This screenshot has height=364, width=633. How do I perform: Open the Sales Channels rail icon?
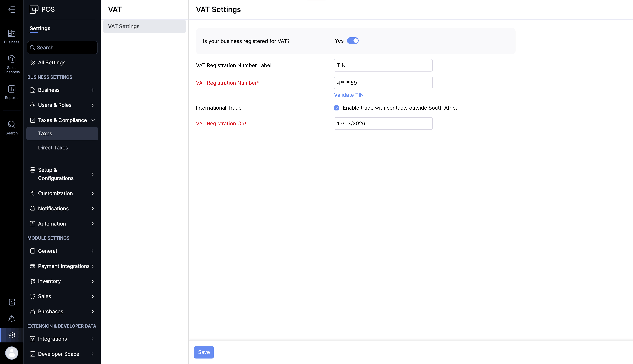(12, 64)
